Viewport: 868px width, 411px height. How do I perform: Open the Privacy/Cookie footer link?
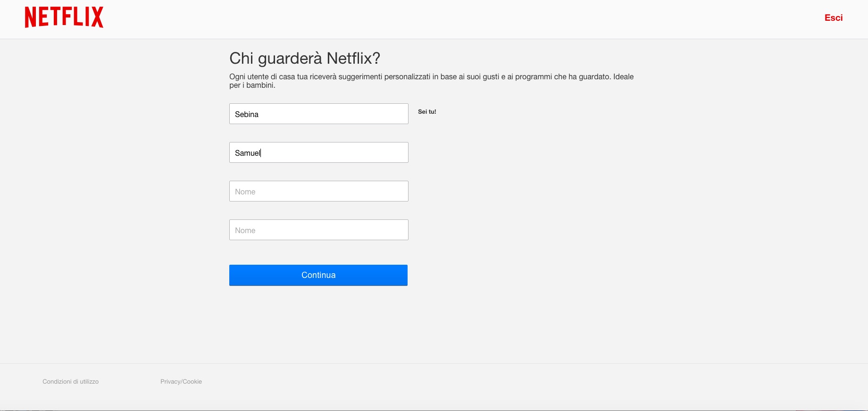(x=181, y=381)
